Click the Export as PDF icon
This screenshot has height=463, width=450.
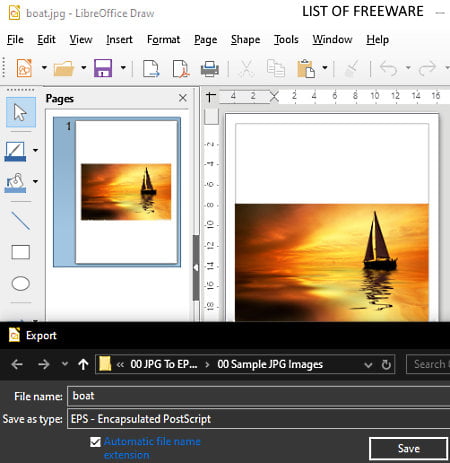tap(181, 69)
